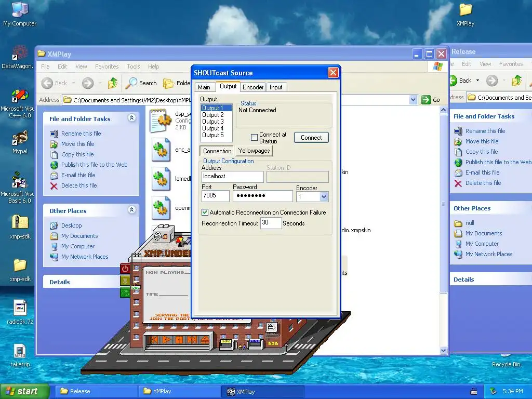The width and height of the screenshot is (532, 399).
Task: Open Microsoft Visual C++ 6.0 desktop icon
Action: 18,103
